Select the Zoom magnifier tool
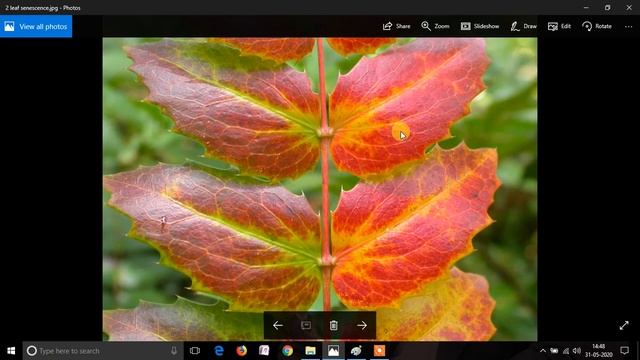 coord(435,26)
